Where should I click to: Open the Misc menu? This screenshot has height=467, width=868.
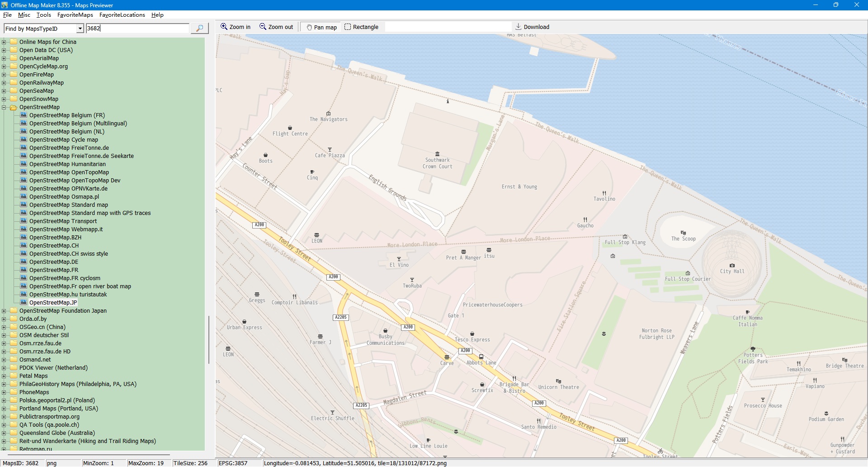24,14
